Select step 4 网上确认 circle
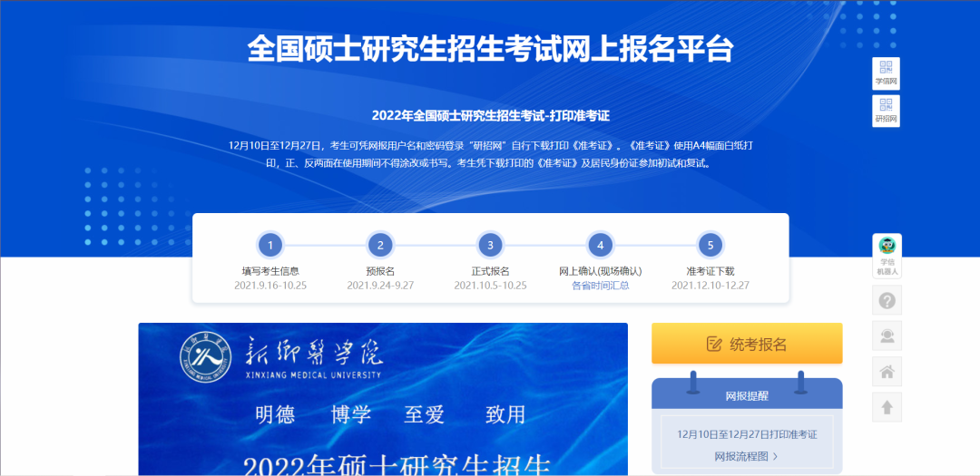This screenshot has height=476, width=980. click(600, 245)
